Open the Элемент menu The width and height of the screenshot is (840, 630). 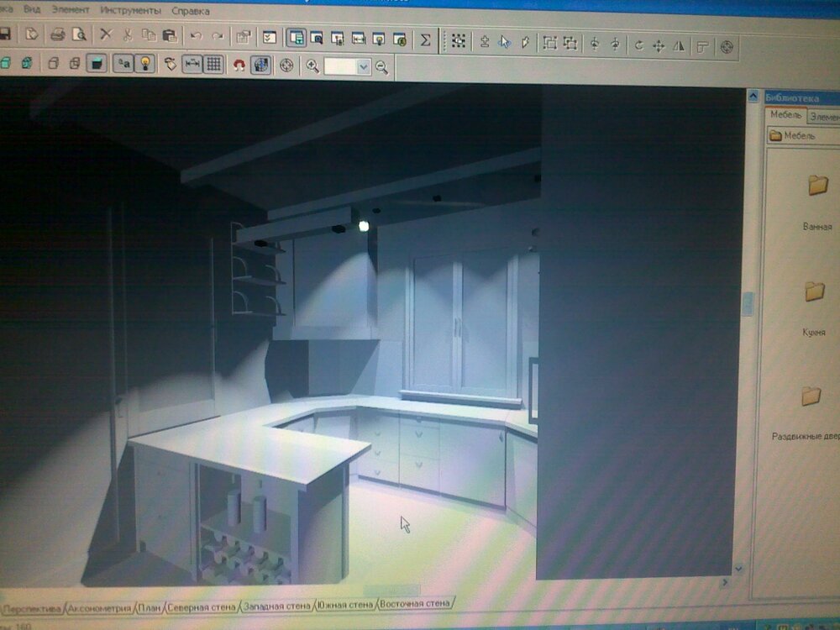(x=71, y=9)
